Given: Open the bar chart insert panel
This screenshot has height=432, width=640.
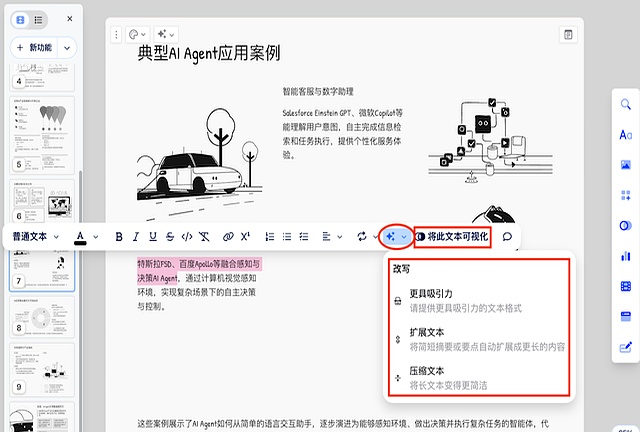Looking at the screenshot, I should (626, 256).
